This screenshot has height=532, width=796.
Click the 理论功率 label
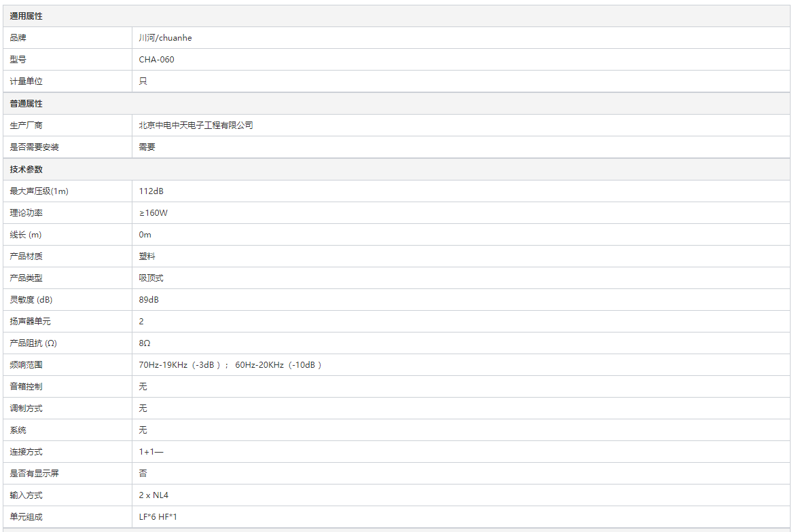point(26,213)
